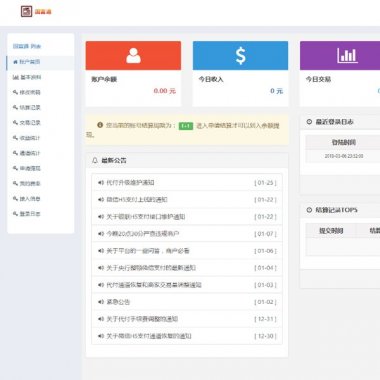Click the info icon in yellow notice
380x380 pixels.
[100, 125]
